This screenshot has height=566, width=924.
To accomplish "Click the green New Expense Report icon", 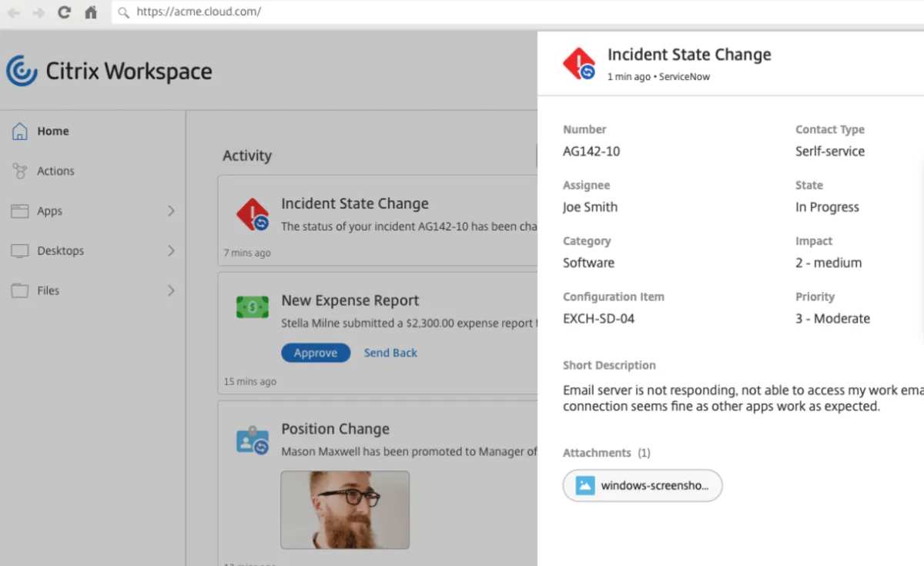I will [x=253, y=307].
